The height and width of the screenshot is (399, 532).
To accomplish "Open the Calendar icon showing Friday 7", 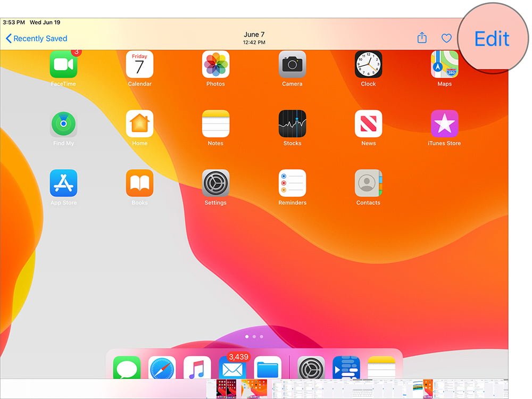I will point(139,64).
